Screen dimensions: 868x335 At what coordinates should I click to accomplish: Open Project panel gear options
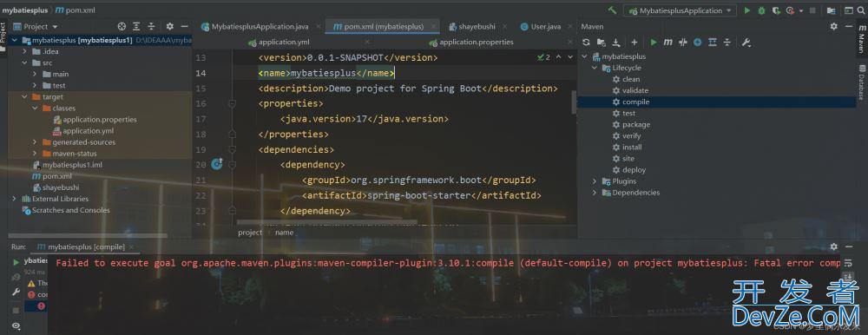(170, 26)
